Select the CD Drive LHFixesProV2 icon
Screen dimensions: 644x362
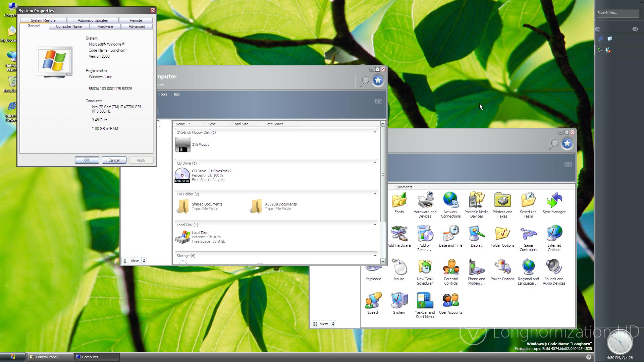point(182,175)
